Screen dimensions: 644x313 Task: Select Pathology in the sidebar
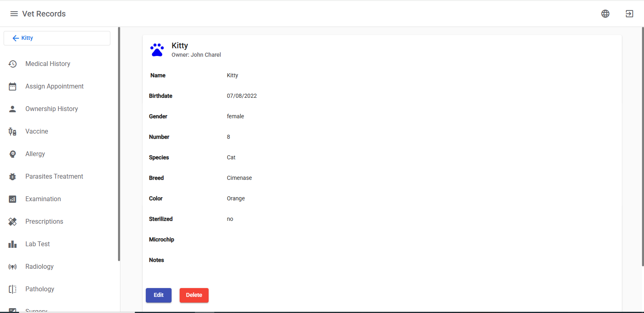point(39,289)
